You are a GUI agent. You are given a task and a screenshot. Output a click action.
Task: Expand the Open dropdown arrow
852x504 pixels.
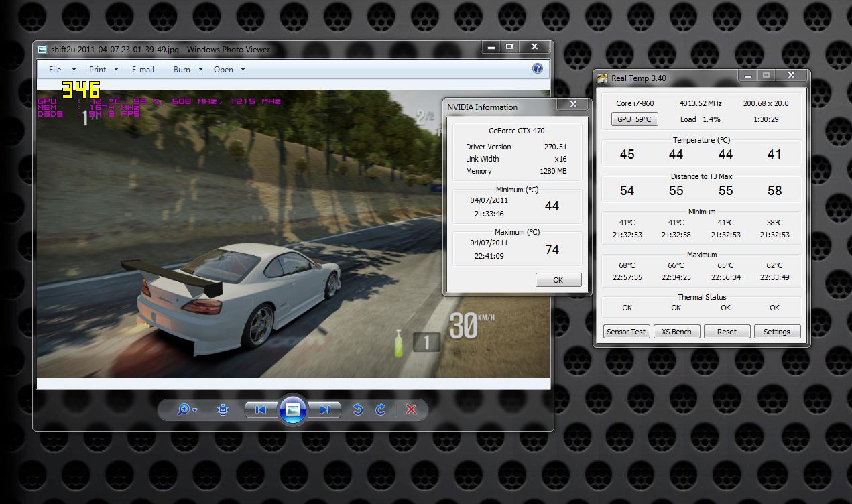(x=243, y=69)
